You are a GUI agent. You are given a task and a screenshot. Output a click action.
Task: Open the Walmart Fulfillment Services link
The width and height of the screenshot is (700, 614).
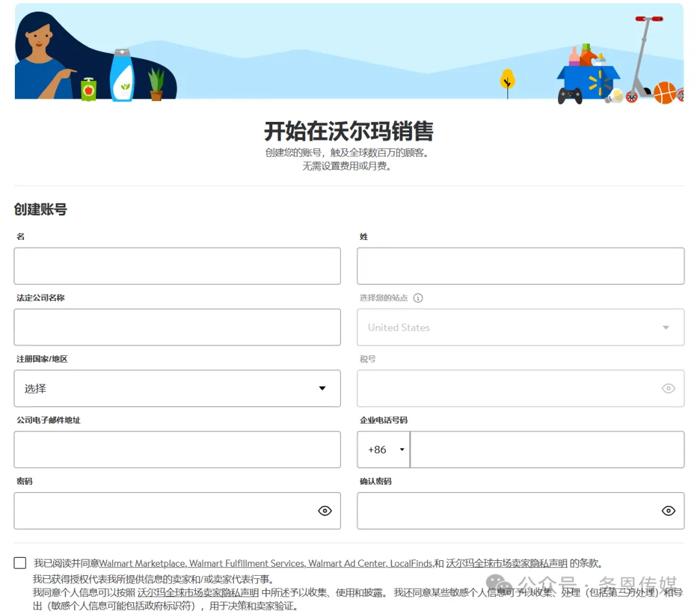(x=248, y=563)
